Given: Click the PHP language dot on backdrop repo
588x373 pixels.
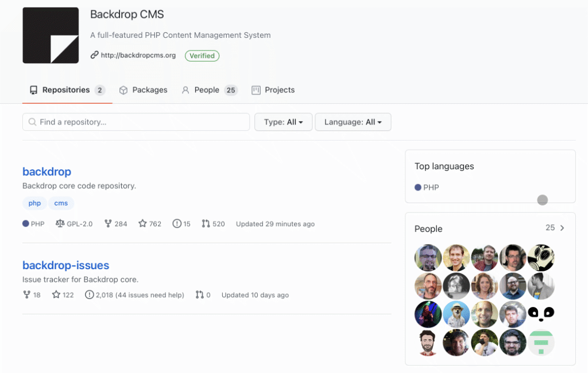Looking at the screenshot, I should [x=25, y=224].
